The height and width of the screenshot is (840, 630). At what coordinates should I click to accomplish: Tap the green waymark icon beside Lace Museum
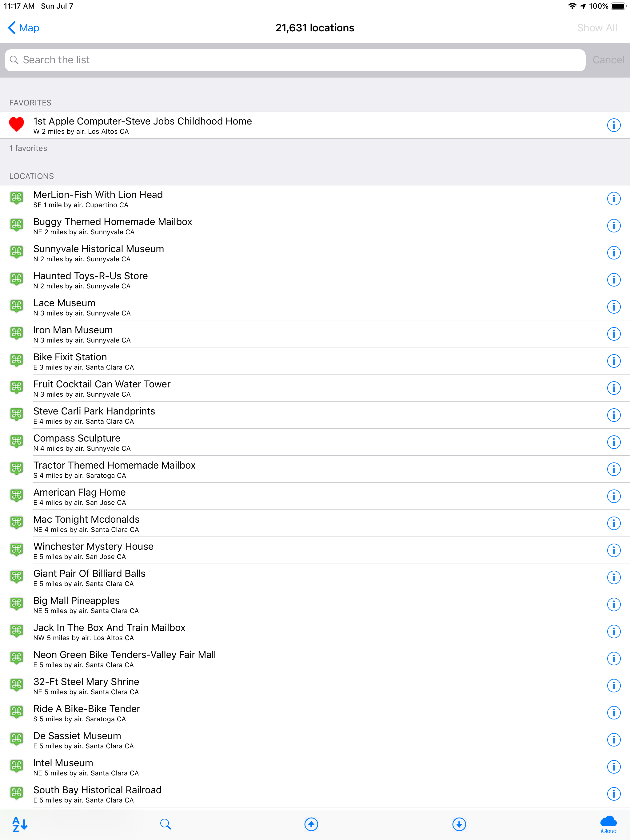[x=17, y=307]
